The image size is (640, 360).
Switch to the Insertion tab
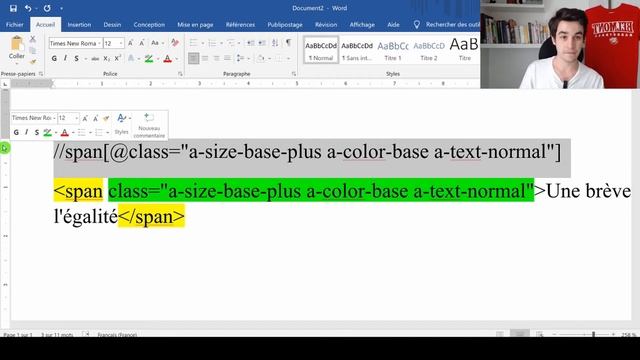pos(79,24)
